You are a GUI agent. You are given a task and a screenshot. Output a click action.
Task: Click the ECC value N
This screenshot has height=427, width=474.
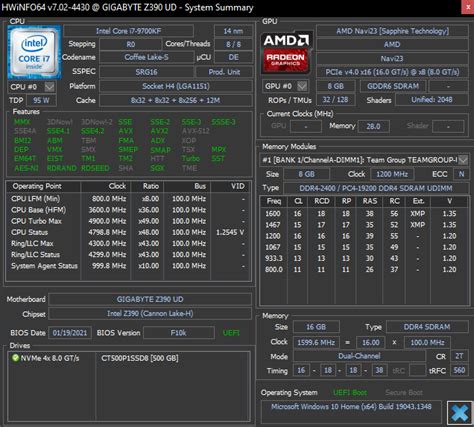point(461,174)
